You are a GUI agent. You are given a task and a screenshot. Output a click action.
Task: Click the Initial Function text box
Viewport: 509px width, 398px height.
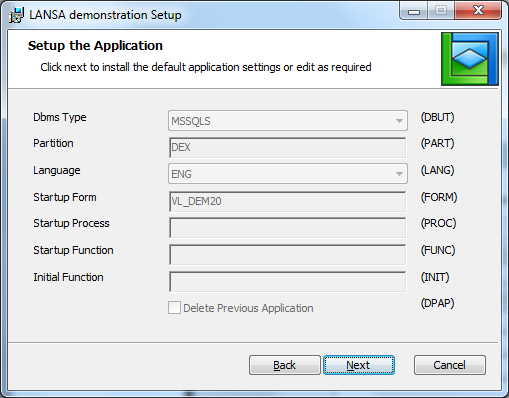click(288, 282)
